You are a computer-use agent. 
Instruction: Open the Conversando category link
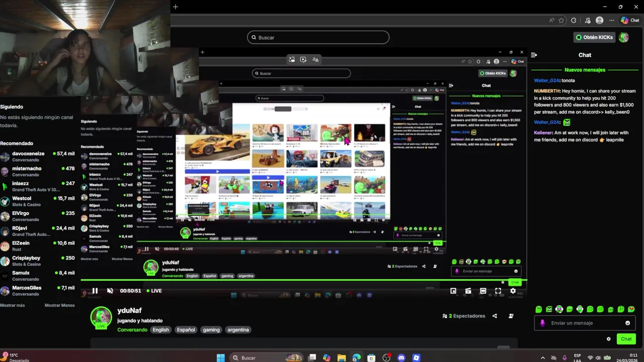pos(132,330)
